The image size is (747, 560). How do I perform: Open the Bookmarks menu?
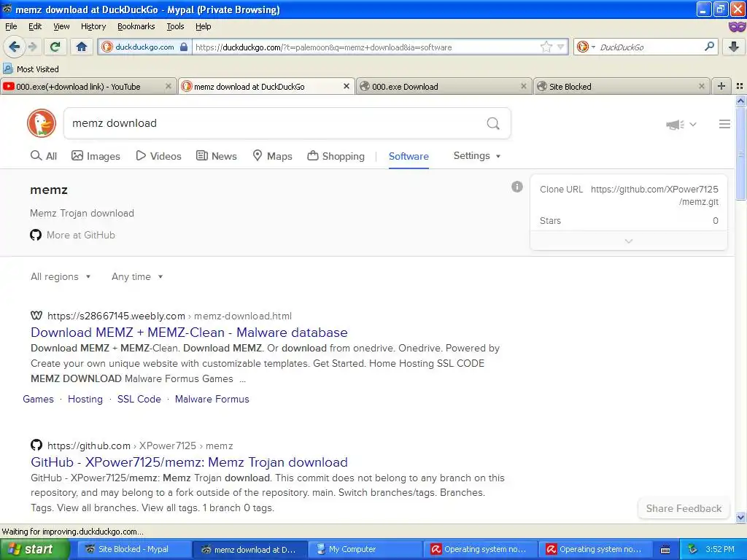136,26
